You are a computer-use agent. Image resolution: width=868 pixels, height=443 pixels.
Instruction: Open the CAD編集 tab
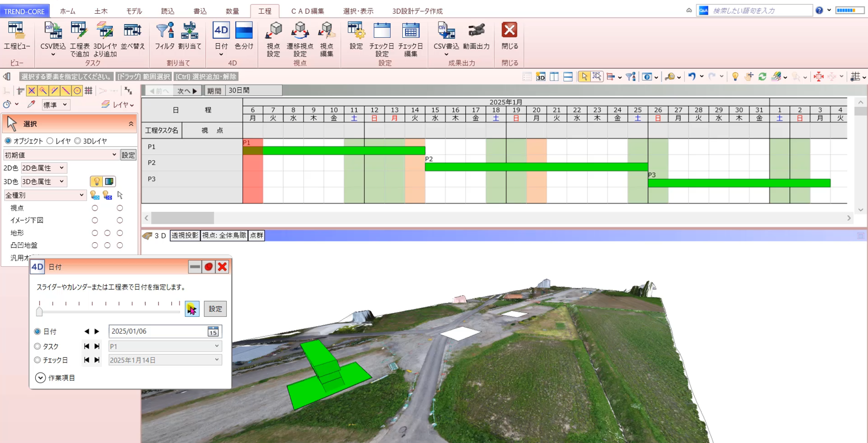[307, 11]
